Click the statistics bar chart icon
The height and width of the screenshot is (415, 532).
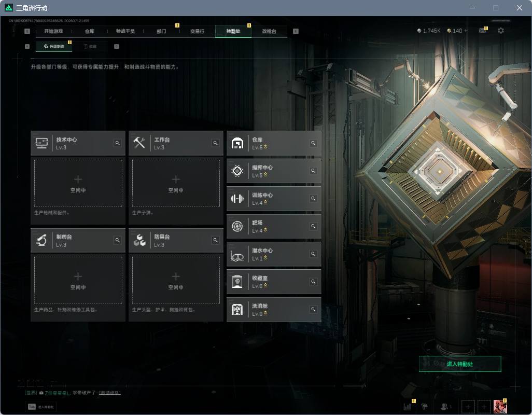[x=407, y=406]
